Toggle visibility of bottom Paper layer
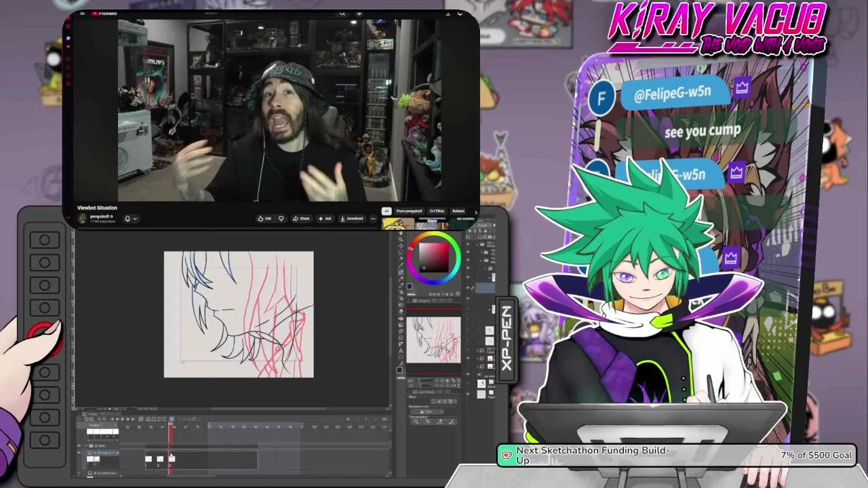 468,394
